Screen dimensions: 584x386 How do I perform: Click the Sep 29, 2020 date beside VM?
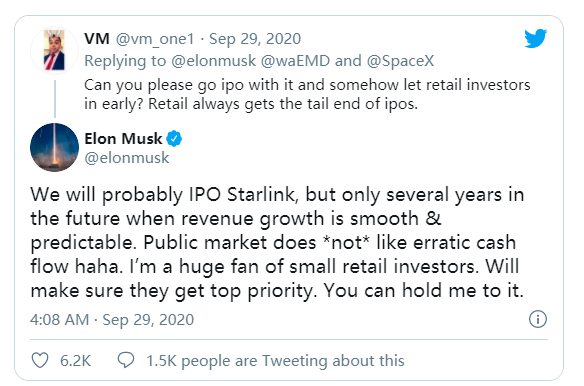[x=255, y=39]
